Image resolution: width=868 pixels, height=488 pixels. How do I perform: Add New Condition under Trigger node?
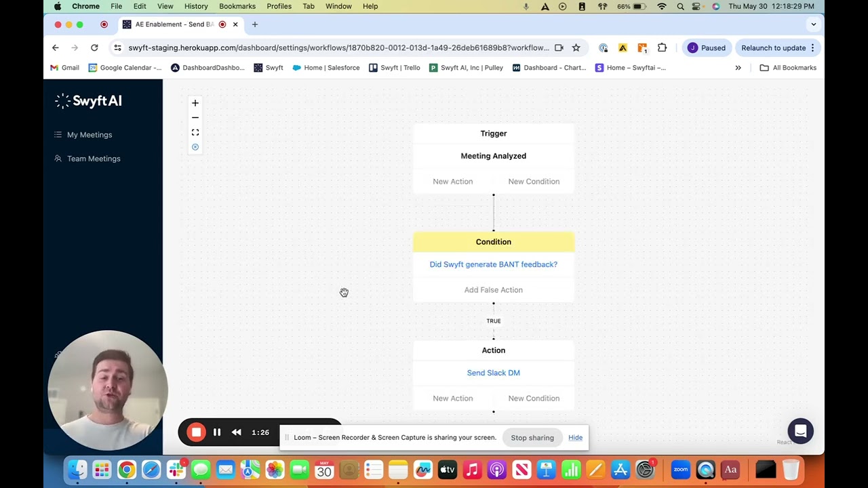pyautogui.click(x=534, y=182)
